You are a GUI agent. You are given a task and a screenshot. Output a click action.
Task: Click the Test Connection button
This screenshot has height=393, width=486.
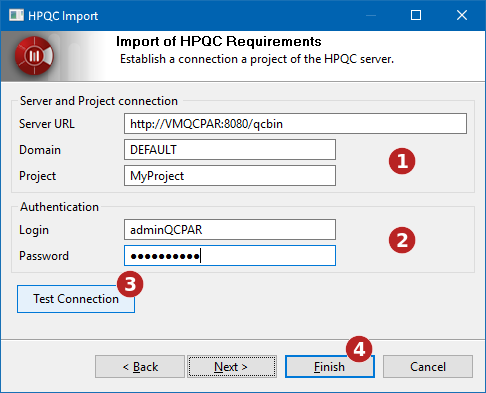(76, 299)
